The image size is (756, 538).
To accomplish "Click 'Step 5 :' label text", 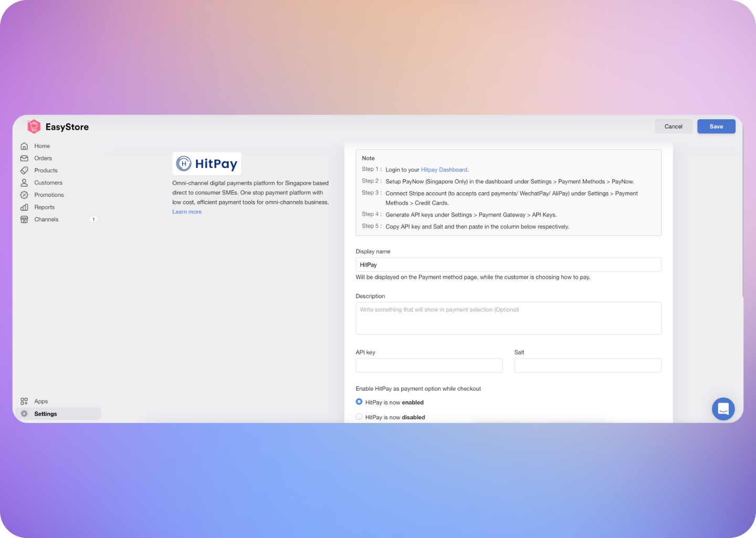I will (x=372, y=226).
